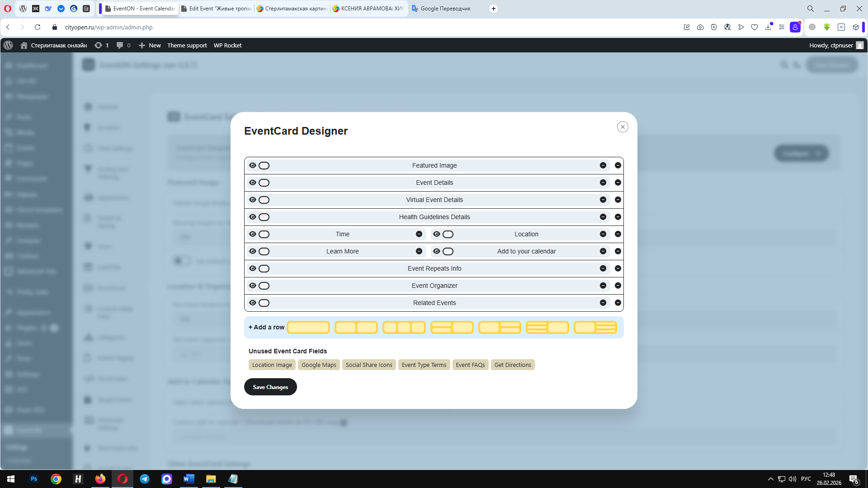This screenshot has height=488, width=868.
Task: Remove the Time field from its row
Action: coord(419,234)
